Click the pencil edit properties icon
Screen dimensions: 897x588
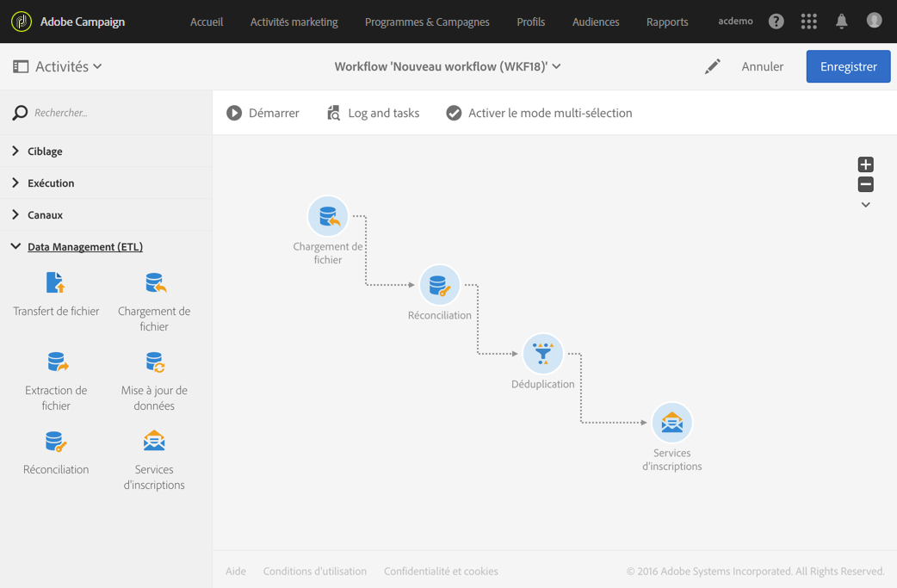tap(712, 66)
